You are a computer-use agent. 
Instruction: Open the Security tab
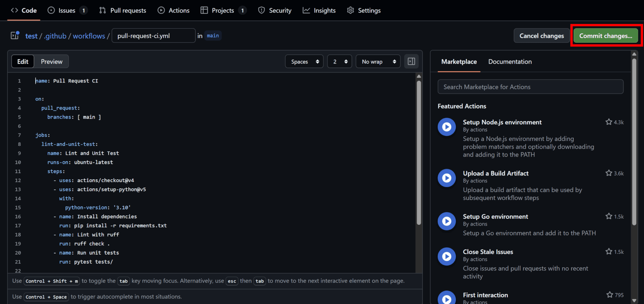pyautogui.click(x=275, y=10)
